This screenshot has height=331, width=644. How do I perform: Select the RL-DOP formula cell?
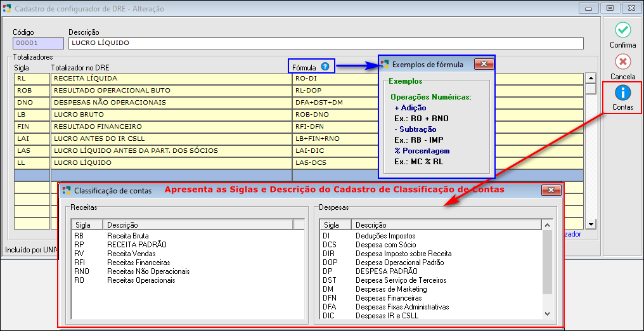pos(438,90)
